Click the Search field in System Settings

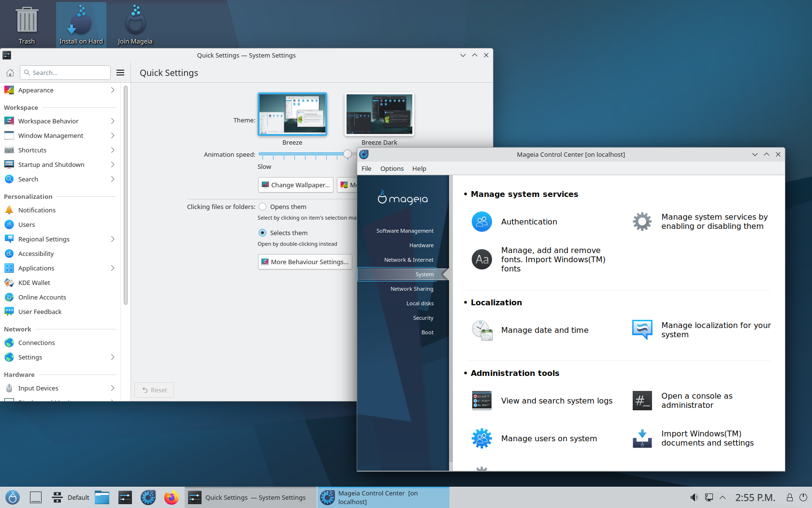[x=65, y=73]
